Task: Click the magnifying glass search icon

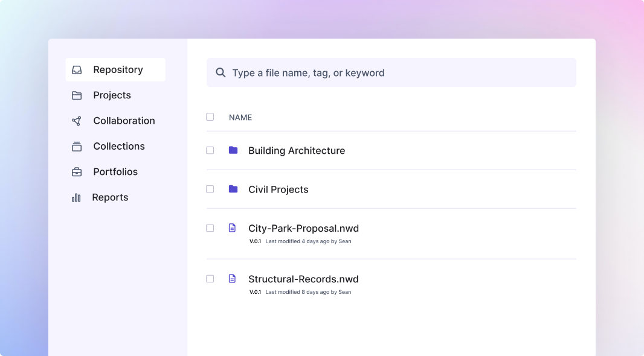Action: (221, 73)
